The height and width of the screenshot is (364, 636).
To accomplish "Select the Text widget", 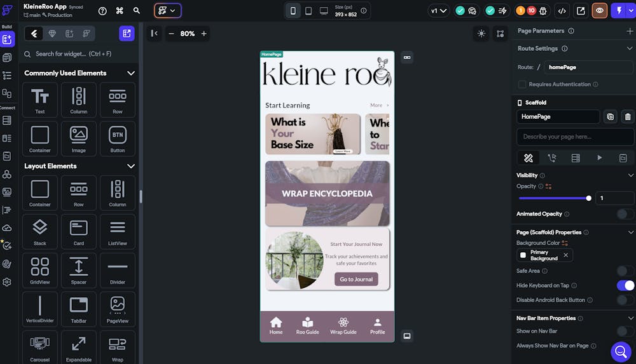I will (x=39, y=100).
